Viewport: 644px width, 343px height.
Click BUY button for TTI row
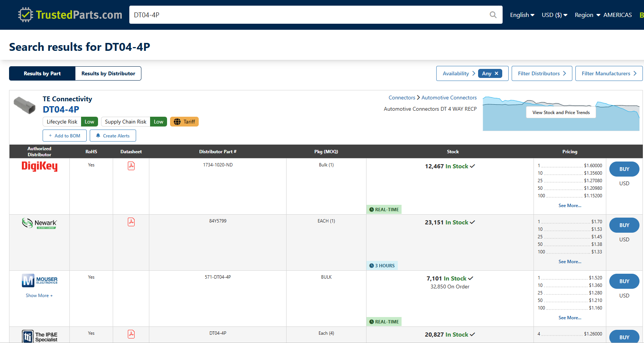coord(624,337)
